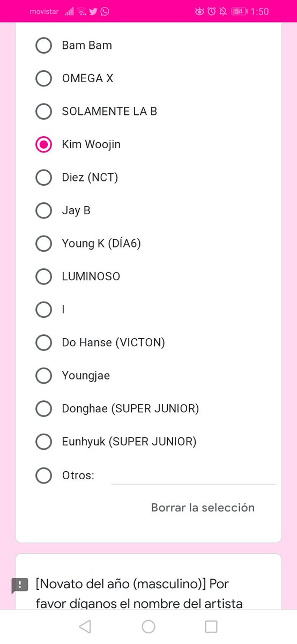
Task: Tap the recent apps square button
Action: point(211,626)
